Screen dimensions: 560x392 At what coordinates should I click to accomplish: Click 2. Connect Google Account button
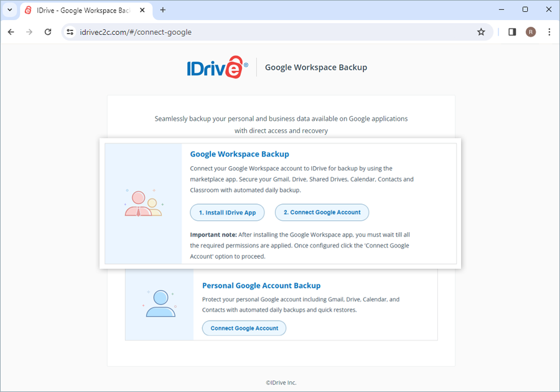pyautogui.click(x=322, y=212)
